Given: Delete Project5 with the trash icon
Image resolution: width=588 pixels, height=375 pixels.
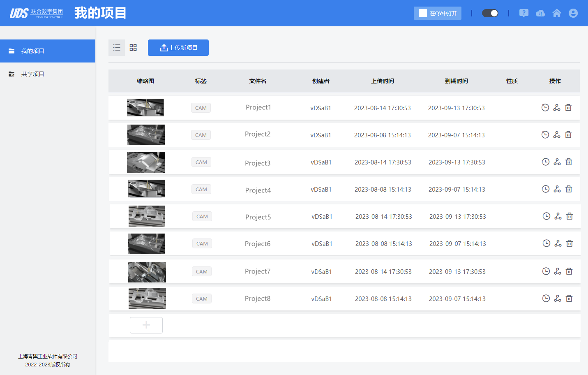Looking at the screenshot, I should [570, 216].
